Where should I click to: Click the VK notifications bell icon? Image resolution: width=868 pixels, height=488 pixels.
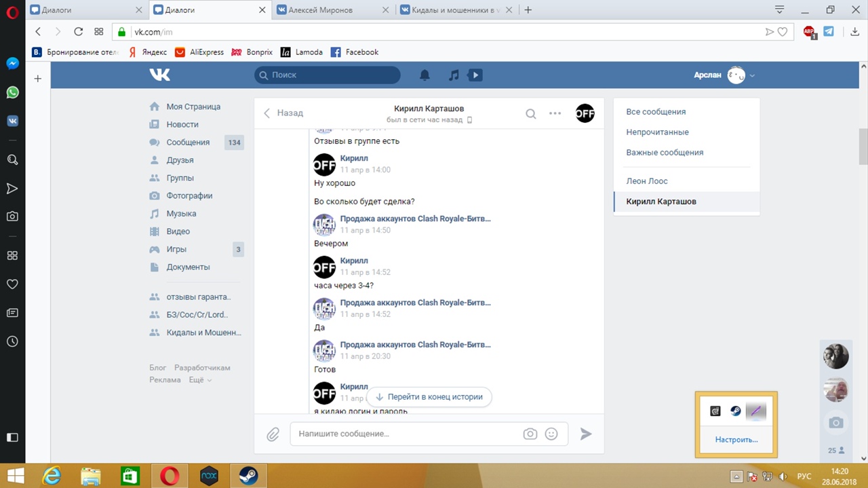425,75
